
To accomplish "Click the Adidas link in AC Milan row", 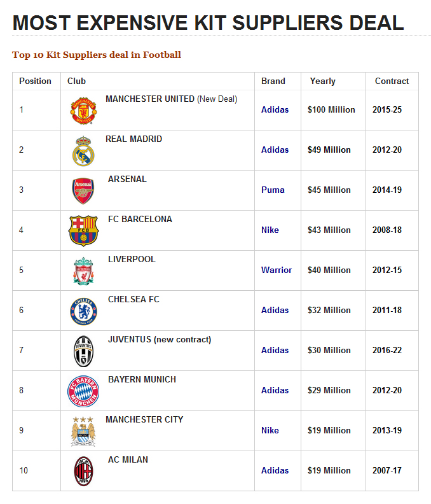I will 275,471.
